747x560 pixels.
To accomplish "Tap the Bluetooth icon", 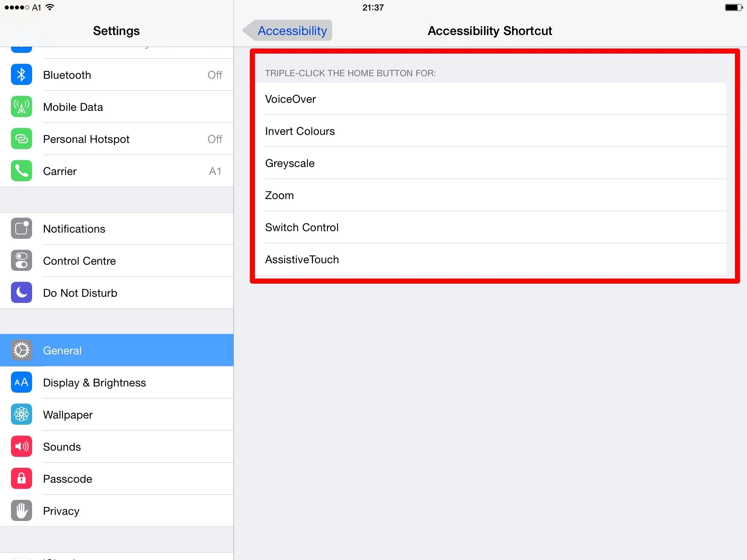I will coord(22,75).
